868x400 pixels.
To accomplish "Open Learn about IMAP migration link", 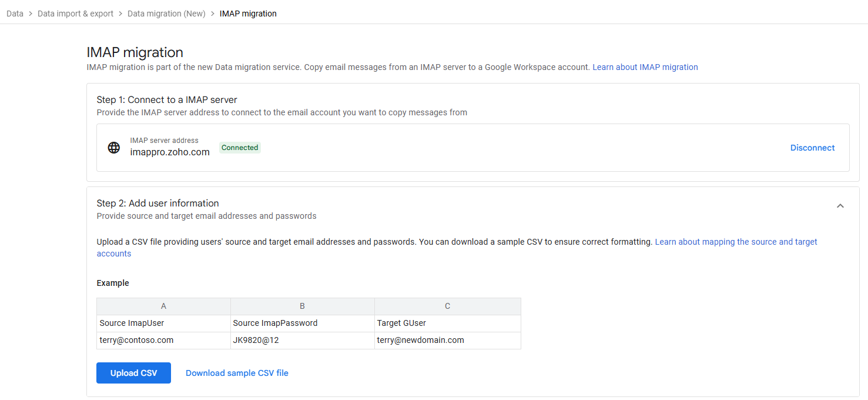I will click(x=645, y=67).
